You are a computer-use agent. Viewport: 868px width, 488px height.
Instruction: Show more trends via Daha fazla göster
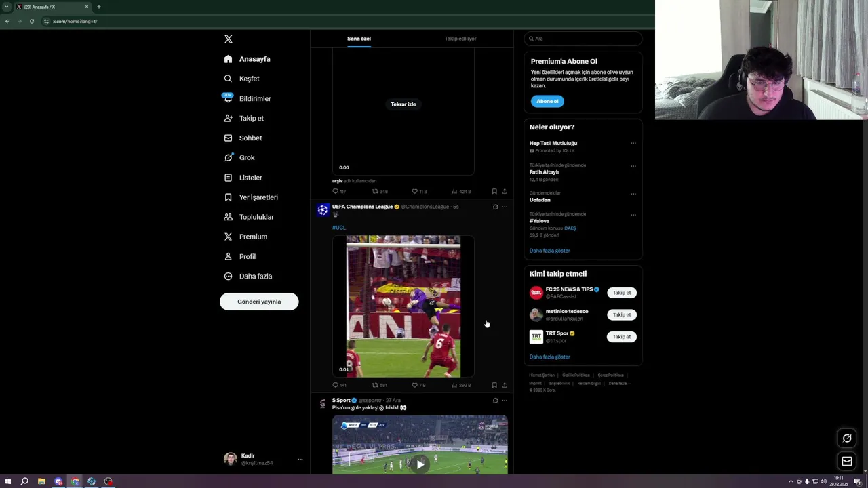pos(550,251)
